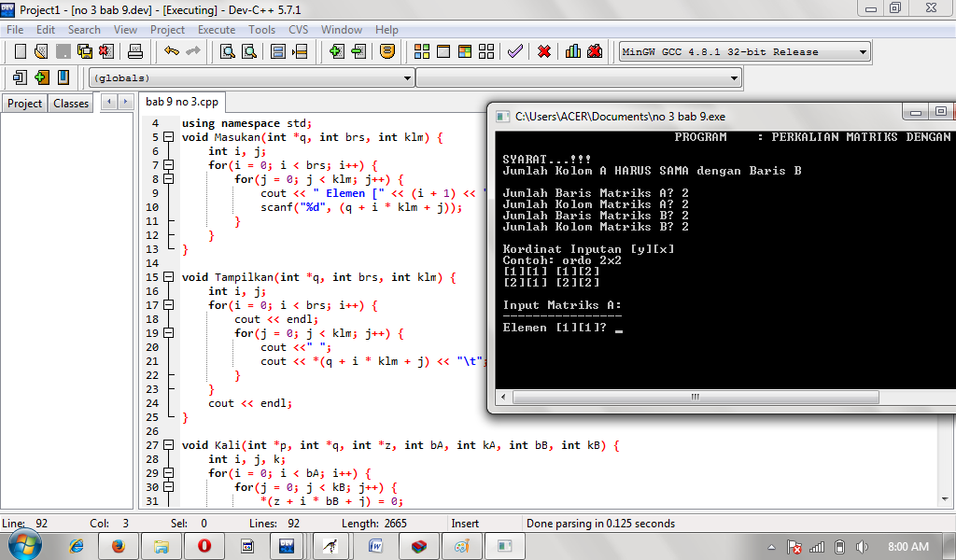Viewport: 956px width, 560px height.
Task: Open the Windows Start button
Action: click(x=24, y=545)
